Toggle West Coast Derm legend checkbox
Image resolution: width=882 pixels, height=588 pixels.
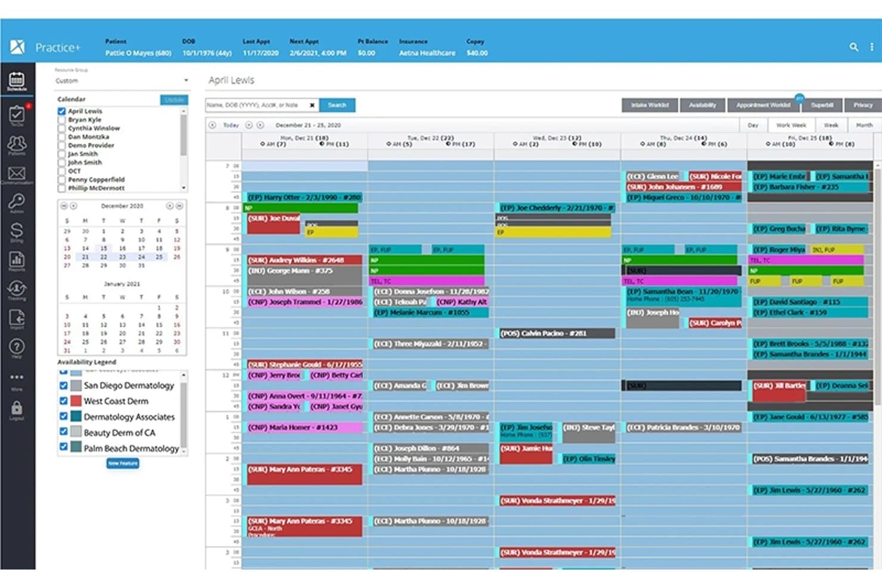point(64,401)
